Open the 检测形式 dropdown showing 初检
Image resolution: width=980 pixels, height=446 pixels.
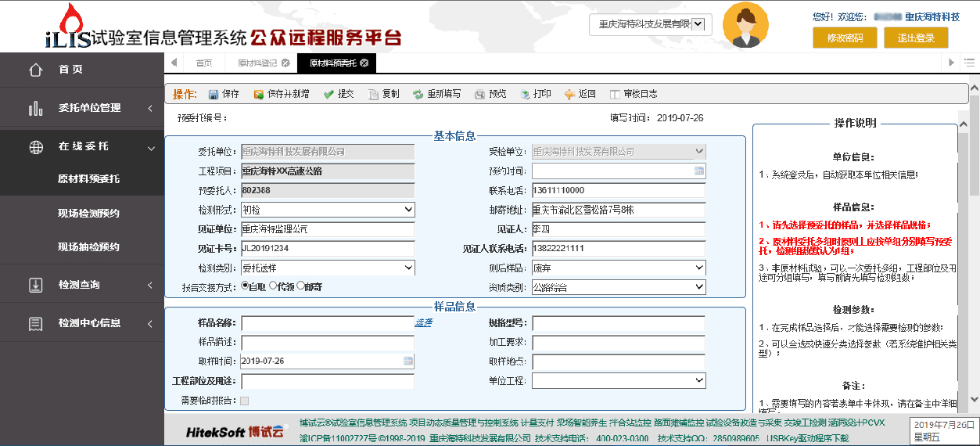(x=328, y=210)
